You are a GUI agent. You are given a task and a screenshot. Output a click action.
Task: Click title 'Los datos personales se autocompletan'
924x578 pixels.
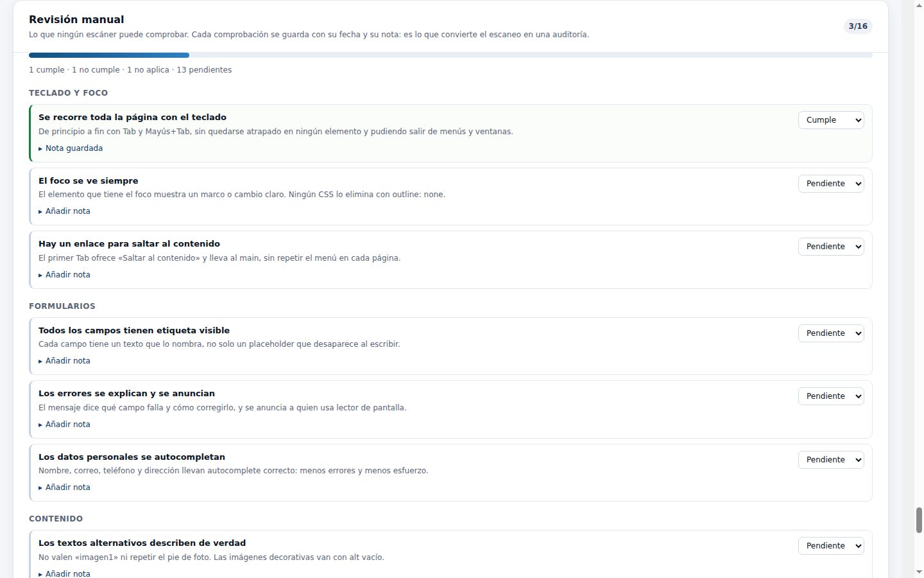132,457
